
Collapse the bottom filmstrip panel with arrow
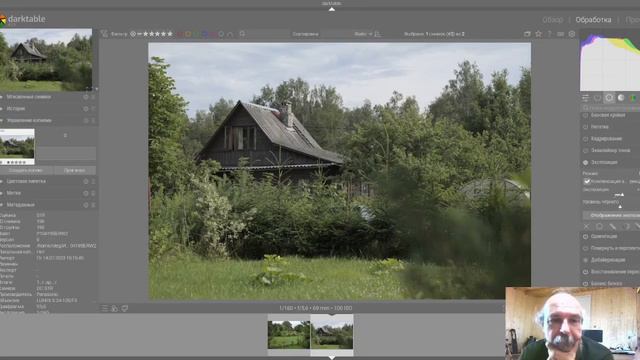click(x=331, y=358)
